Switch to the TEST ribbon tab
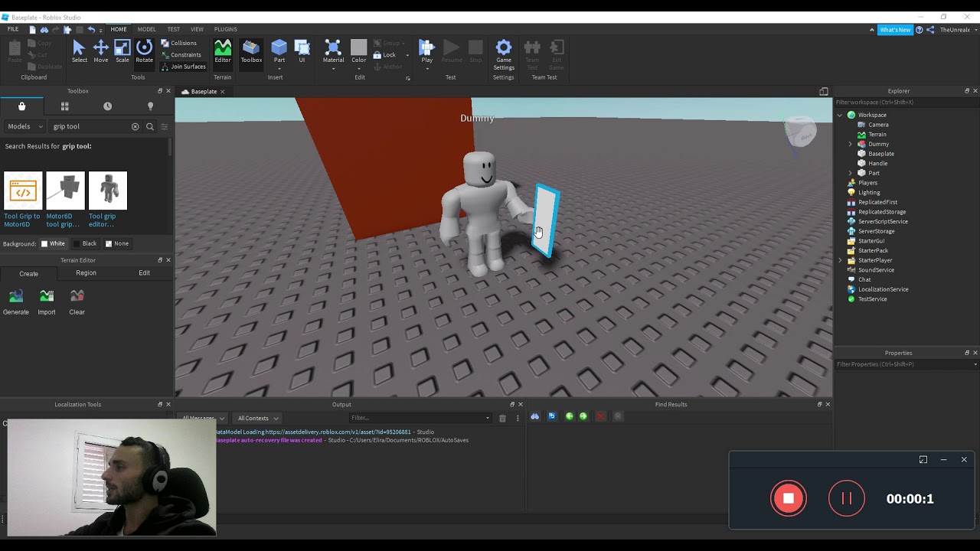The image size is (980, 551). tap(174, 29)
